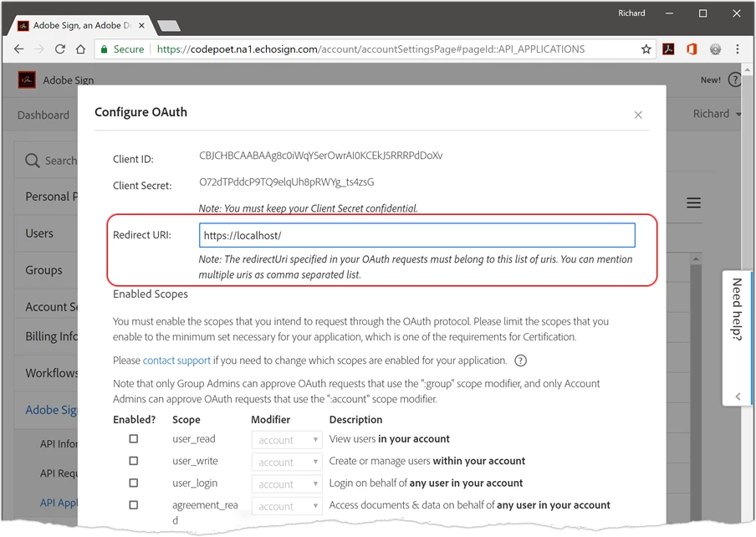756x537 pixels.
Task: Open a new browser tab
Action: pyautogui.click(x=168, y=26)
